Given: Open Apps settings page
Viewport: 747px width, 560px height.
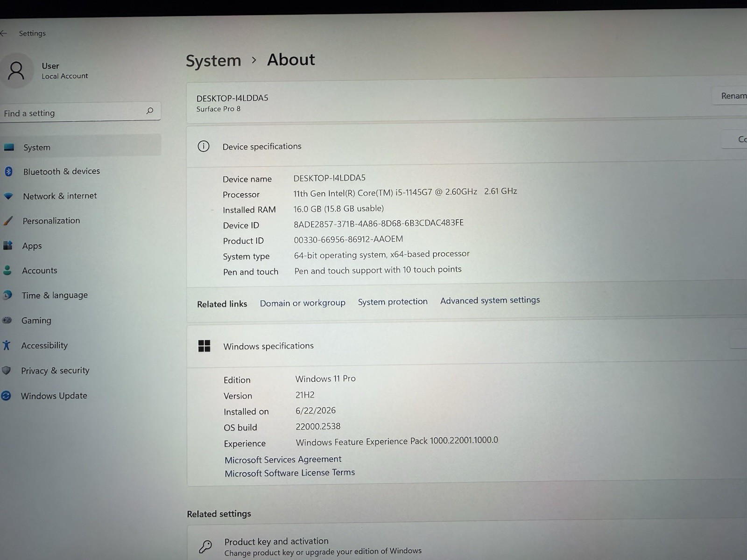Looking at the screenshot, I should click(32, 246).
